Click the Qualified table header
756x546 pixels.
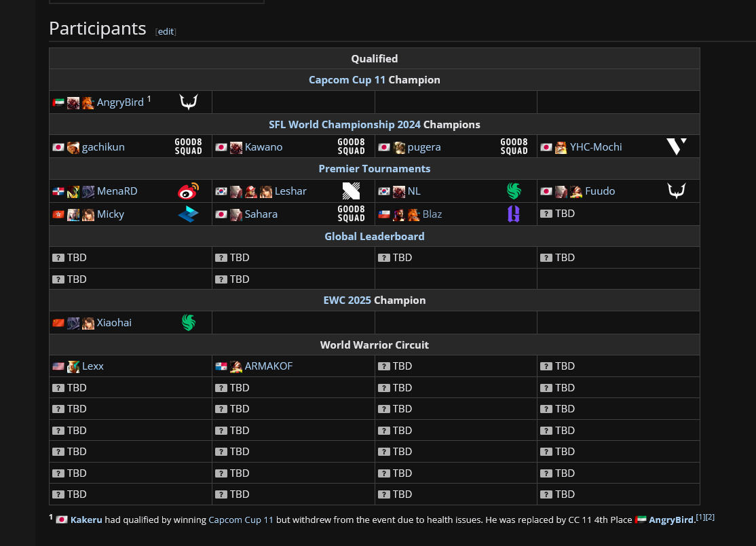(375, 58)
